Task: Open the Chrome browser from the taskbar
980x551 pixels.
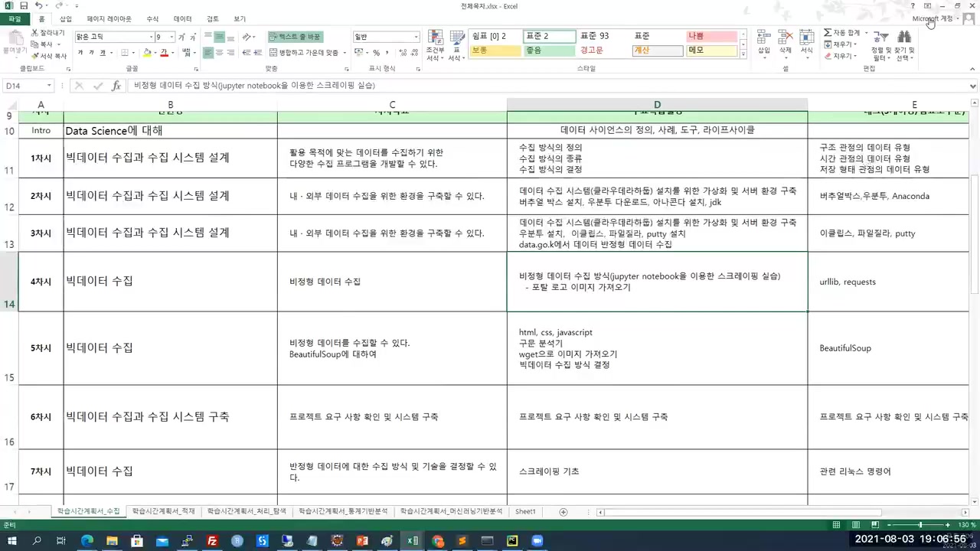Action: [x=437, y=541]
